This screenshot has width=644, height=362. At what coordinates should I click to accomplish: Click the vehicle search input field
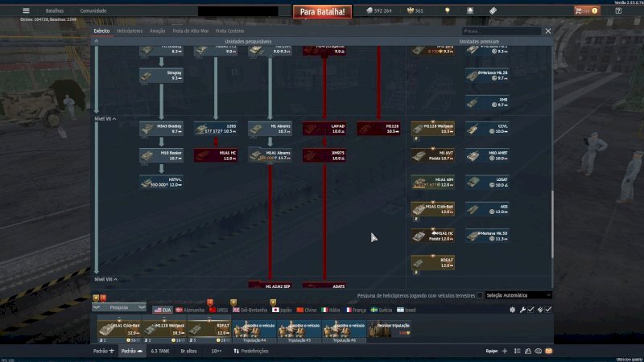499,31
